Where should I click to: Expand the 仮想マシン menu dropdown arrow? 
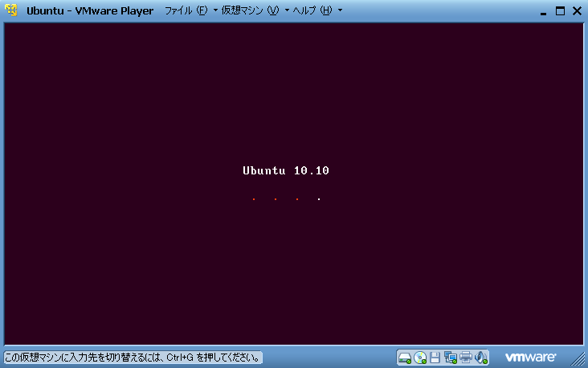point(287,10)
